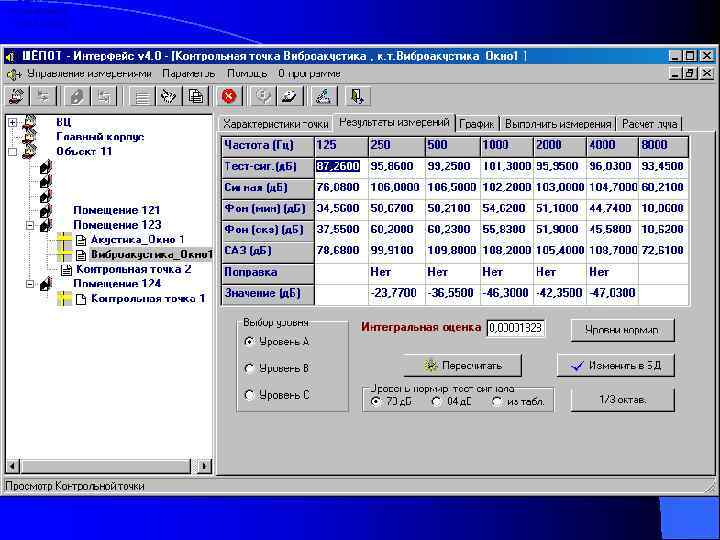Click the lined list toolbar icon

click(143, 96)
